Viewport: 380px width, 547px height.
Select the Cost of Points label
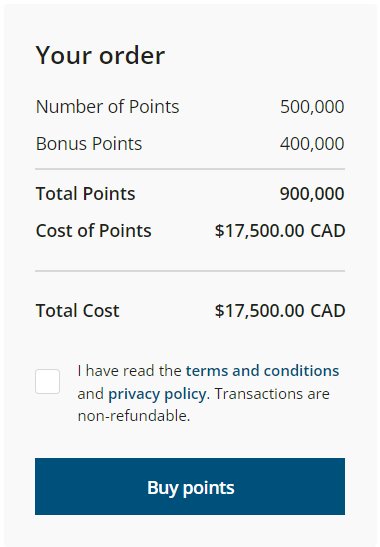[x=94, y=231]
